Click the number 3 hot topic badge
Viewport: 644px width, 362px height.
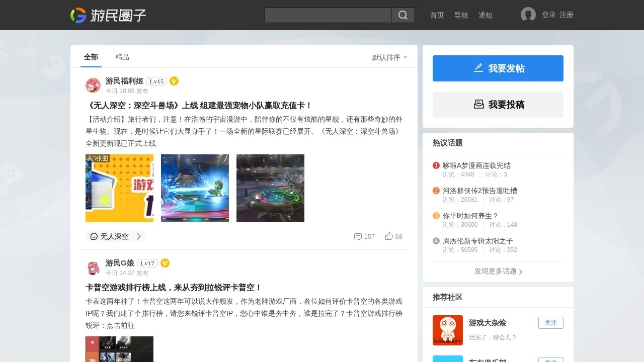(x=436, y=216)
